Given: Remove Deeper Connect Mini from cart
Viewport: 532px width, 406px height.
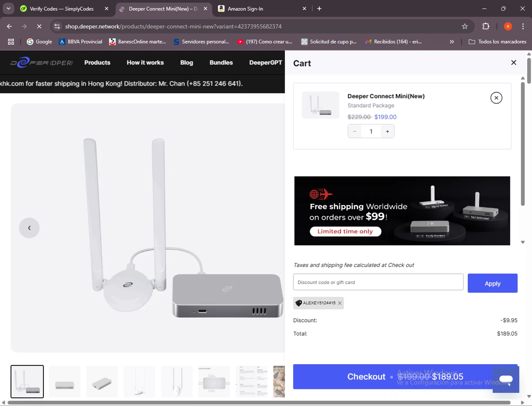Looking at the screenshot, I should pos(496,98).
